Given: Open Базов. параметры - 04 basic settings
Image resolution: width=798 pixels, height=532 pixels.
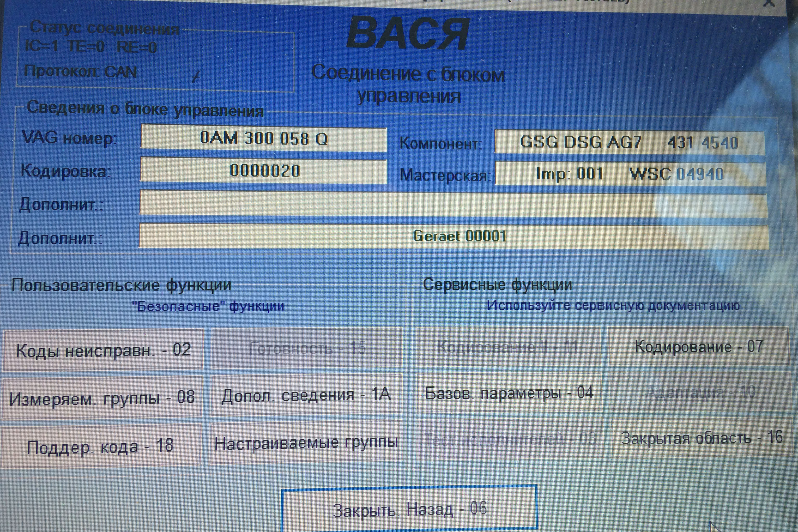Looking at the screenshot, I should tap(509, 393).
